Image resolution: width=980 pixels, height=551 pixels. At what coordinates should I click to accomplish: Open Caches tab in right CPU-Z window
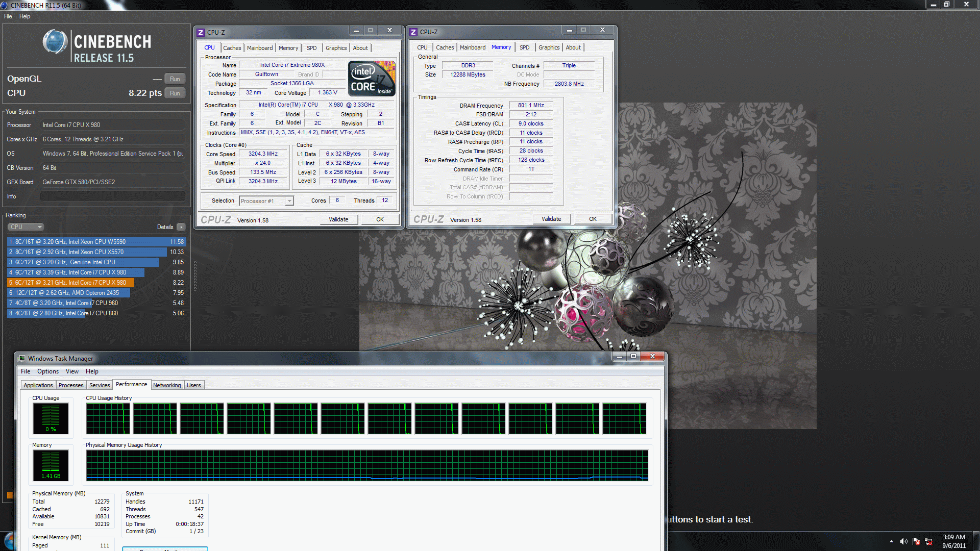point(445,47)
